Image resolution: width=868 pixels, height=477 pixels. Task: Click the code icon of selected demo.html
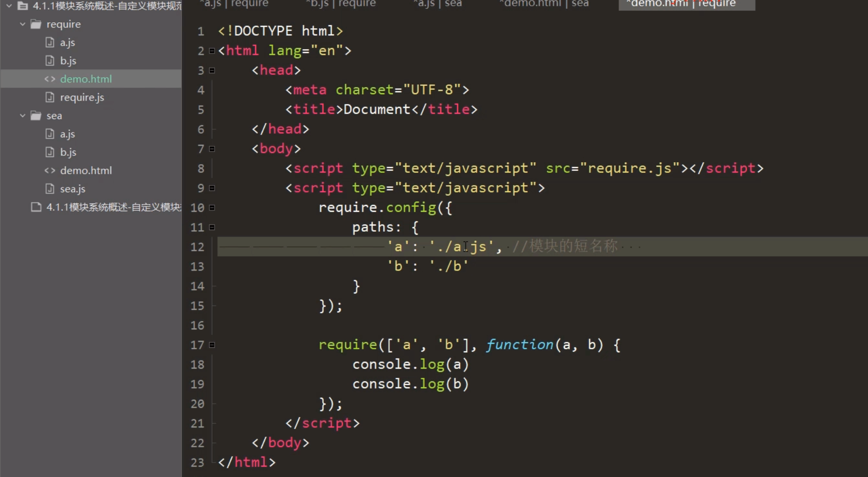[50, 79]
